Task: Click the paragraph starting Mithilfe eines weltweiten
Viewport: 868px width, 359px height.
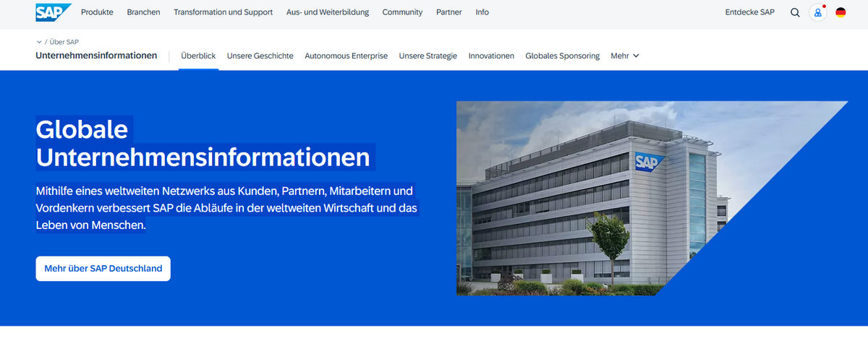Action: pos(227,208)
